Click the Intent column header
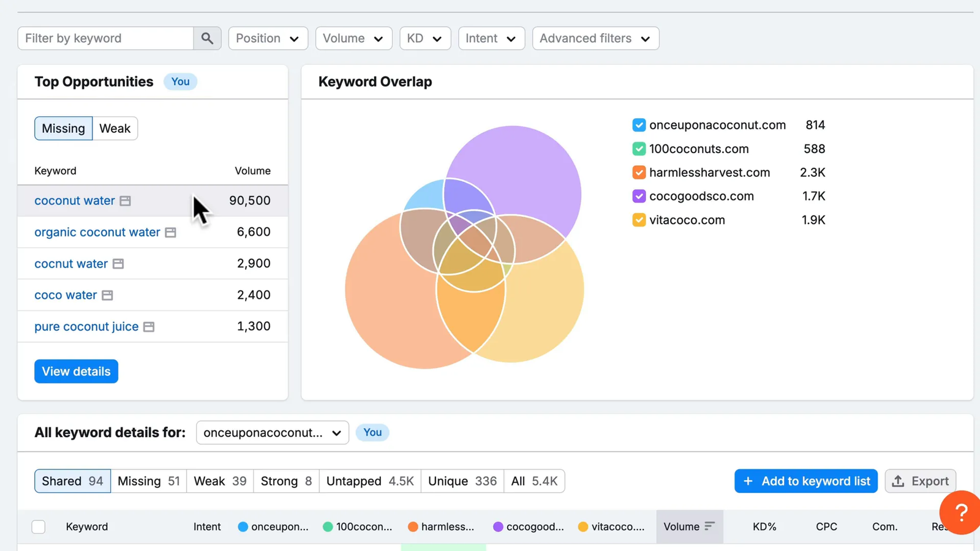This screenshot has width=980, height=551. 207,527
